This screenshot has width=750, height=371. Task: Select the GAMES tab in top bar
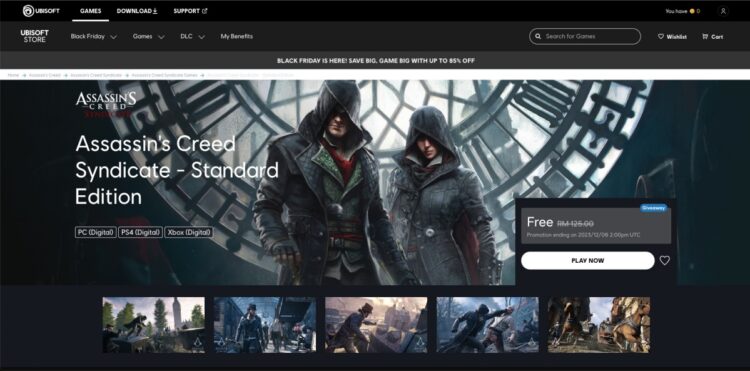click(90, 11)
